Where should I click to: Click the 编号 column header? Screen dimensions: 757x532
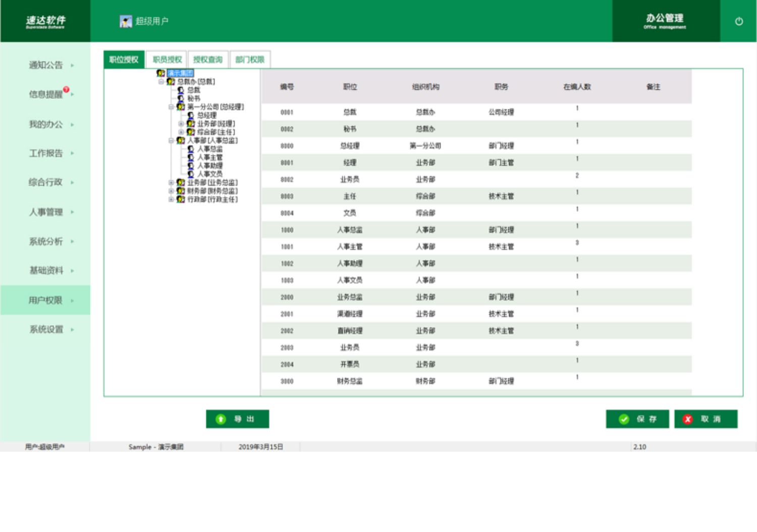click(x=287, y=87)
